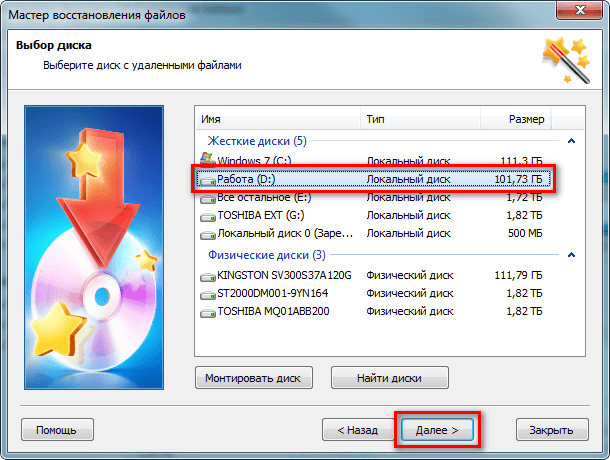The height and width of the screenshot is (460, 610).
Task: Click the 1,82 ТБ size in TOSHIBA EXT row
Action: (524, 215)
